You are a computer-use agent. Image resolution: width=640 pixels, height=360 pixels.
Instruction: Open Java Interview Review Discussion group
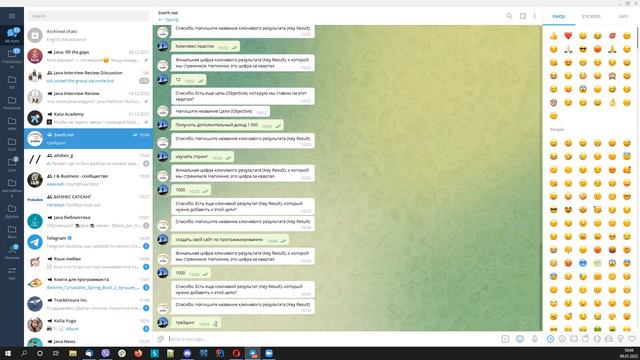(88, 76)
